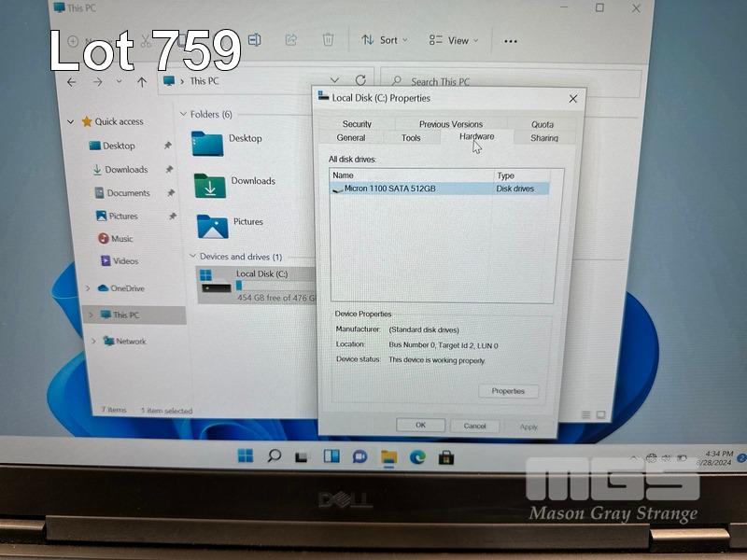Expand the OneDrive tree node
This screenshot has width=747, height=560.
coord(88,288)
